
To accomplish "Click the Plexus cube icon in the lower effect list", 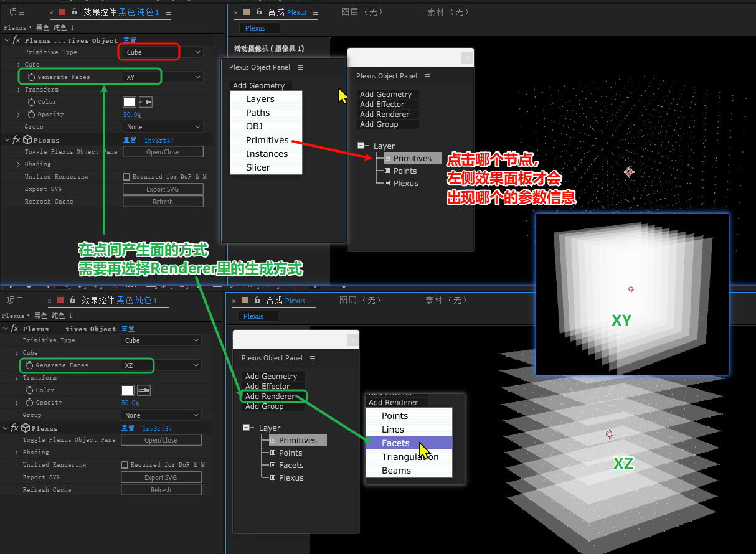I will [x=26, y=428].
